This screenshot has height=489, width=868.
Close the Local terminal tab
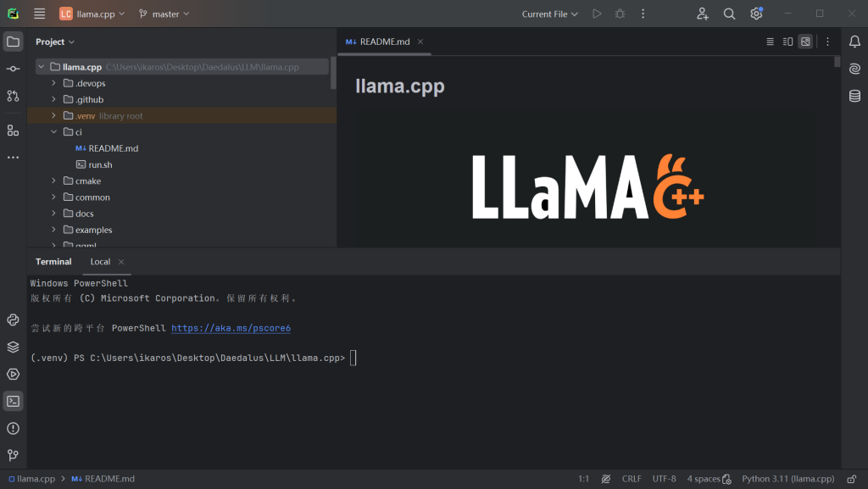[x=121, y=262]
